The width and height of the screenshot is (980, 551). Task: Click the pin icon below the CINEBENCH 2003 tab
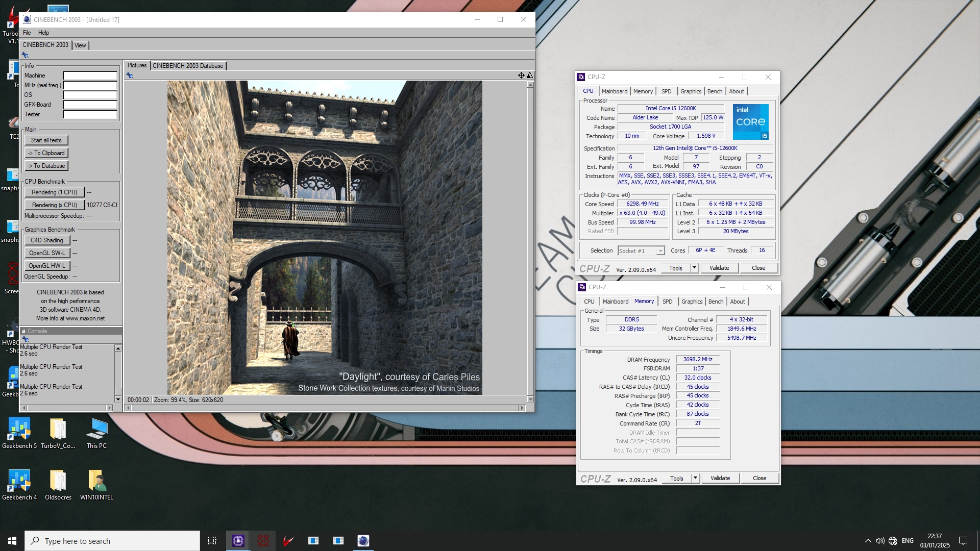tap(25, 55)
